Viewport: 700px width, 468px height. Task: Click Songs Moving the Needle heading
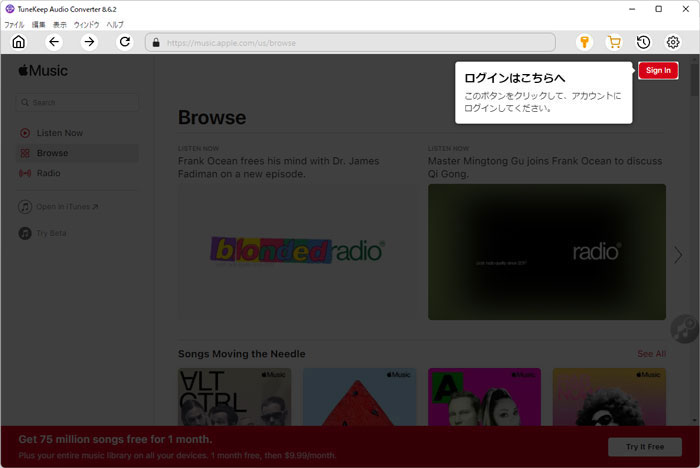pyautogui.click(x=242, y=354)
